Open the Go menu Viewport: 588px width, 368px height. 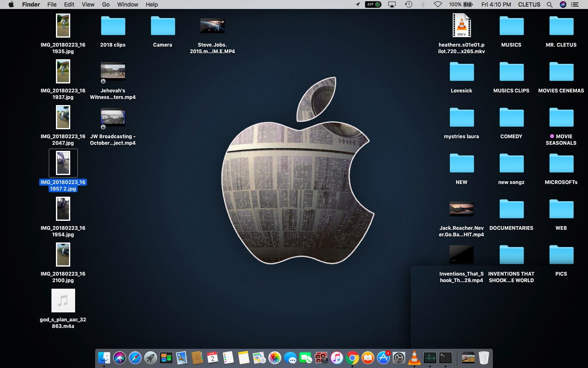click(x=106, y=4)
